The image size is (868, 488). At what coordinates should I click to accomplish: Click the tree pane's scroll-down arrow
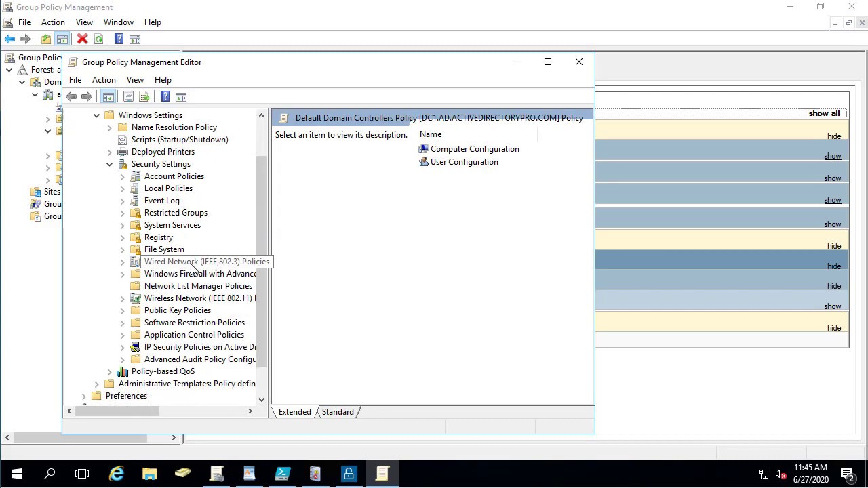coord(261,400)
